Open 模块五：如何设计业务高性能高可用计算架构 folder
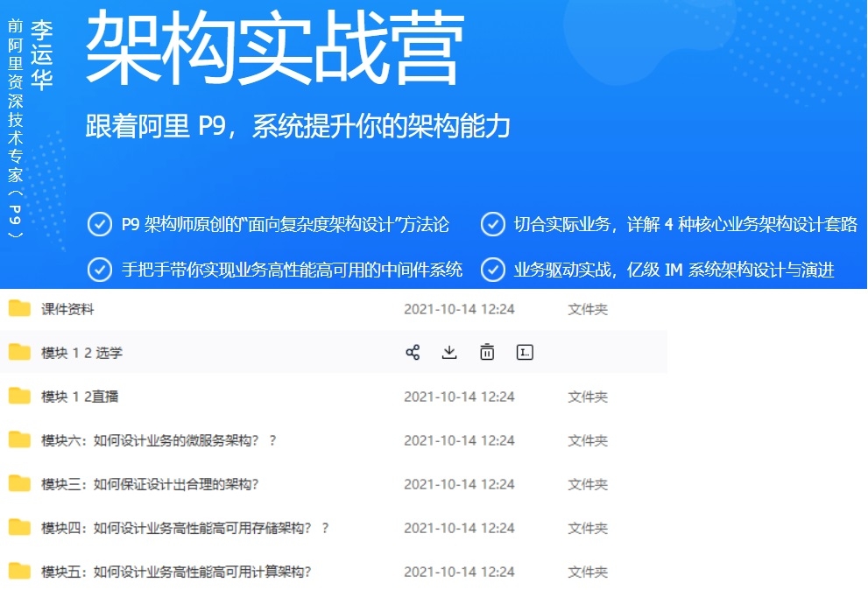This screenshot has width=868, height=590. [176, 572]
